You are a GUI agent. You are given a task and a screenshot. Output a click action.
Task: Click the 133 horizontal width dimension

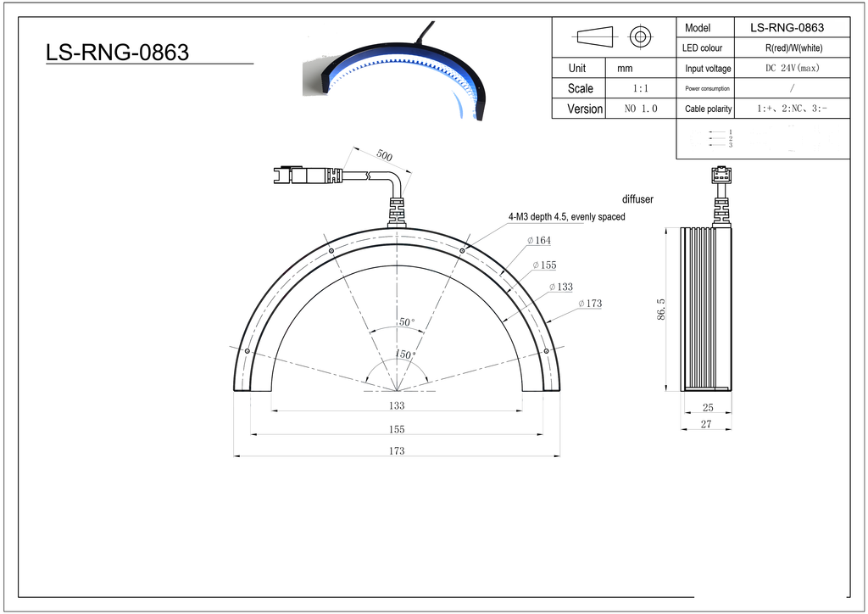pyautogui.click(x=397, y=406)
